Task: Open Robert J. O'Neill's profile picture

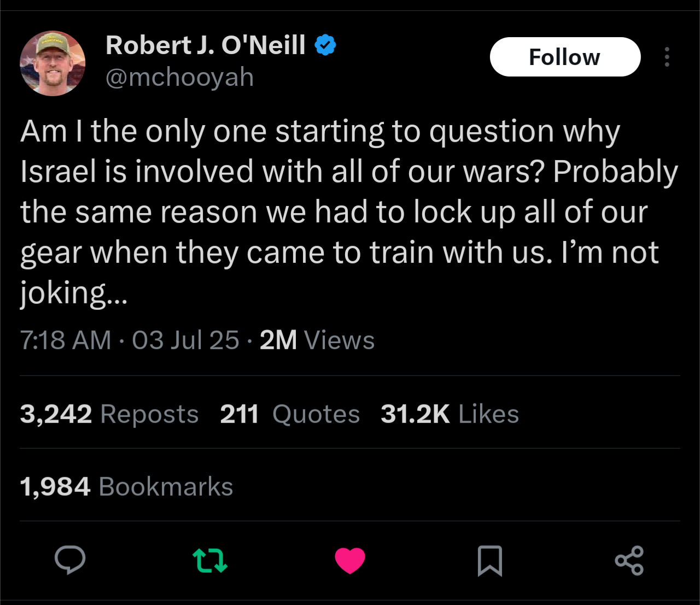Action: tap(52, 63)
